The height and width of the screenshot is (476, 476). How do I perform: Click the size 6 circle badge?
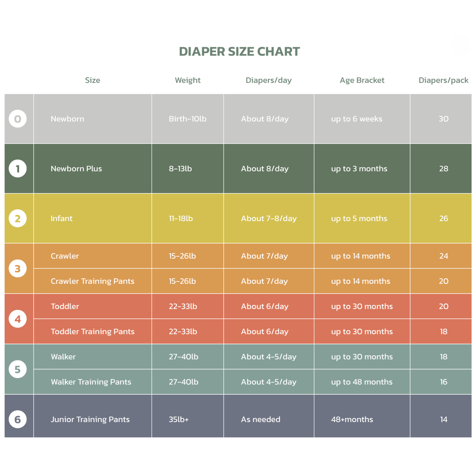click(18, 419)
